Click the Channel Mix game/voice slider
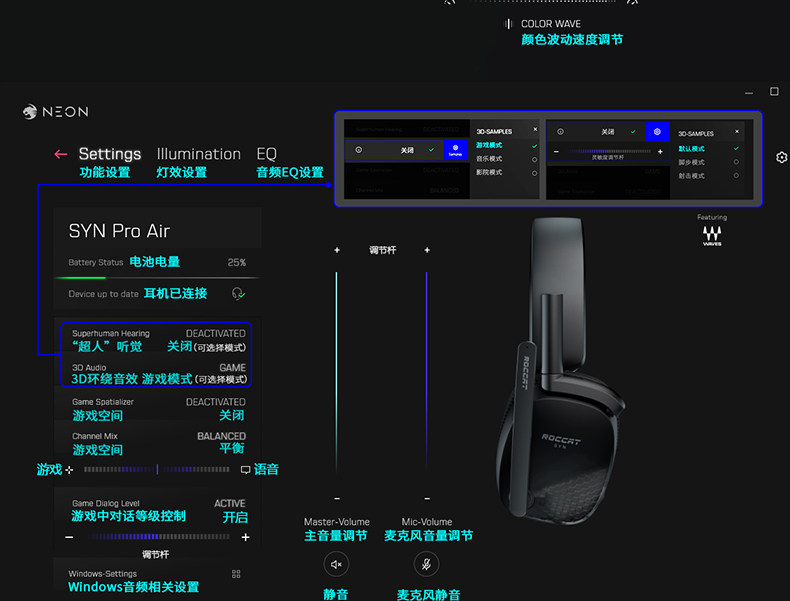 click(157, 470)
